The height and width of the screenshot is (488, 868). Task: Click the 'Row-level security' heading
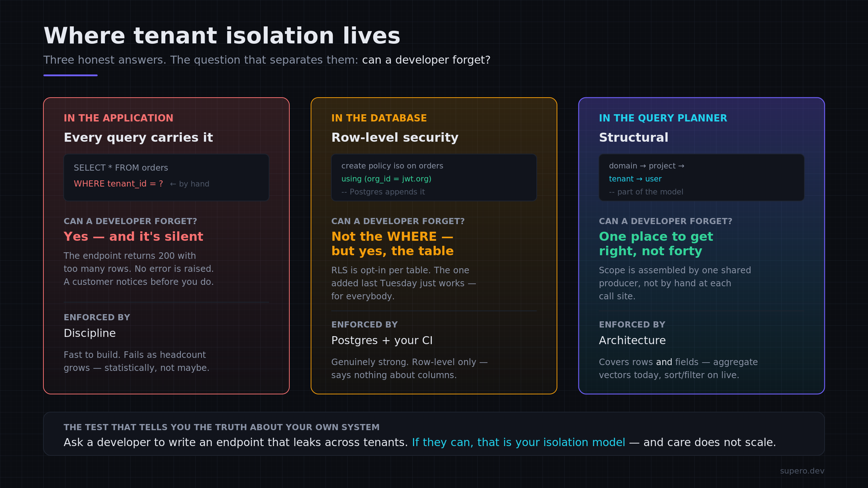pos(395,137)
